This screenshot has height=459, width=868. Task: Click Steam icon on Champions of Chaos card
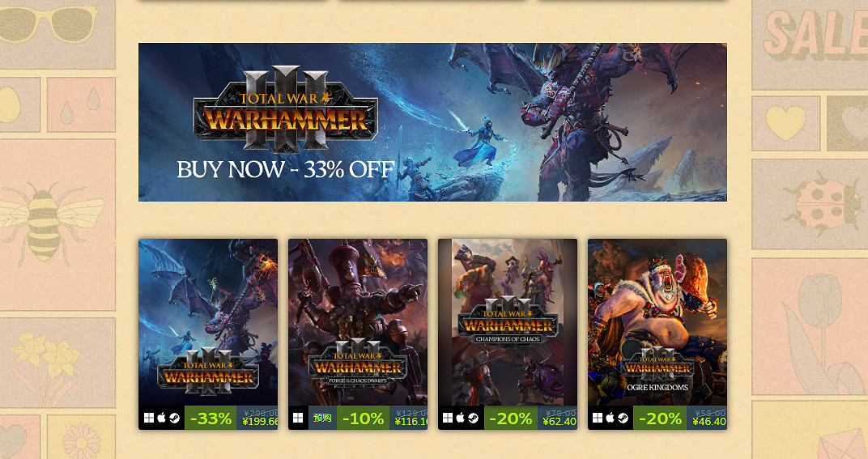[474, 418]
